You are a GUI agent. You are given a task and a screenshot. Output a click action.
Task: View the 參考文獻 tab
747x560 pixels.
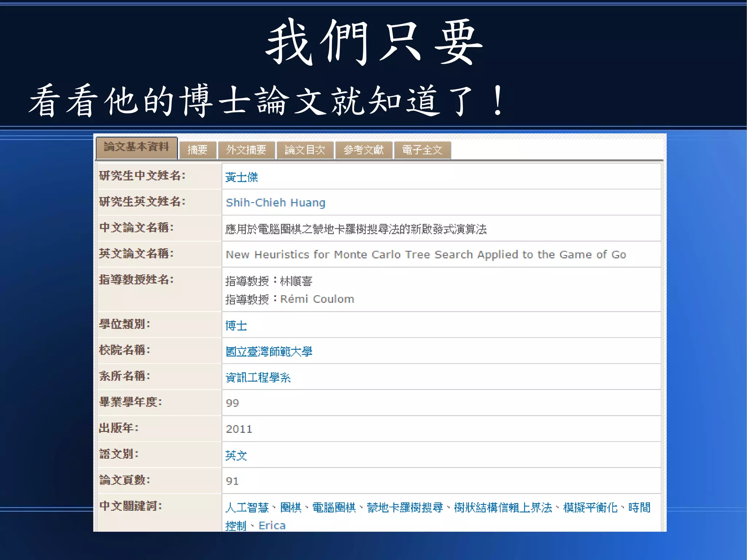coord(364,150)
